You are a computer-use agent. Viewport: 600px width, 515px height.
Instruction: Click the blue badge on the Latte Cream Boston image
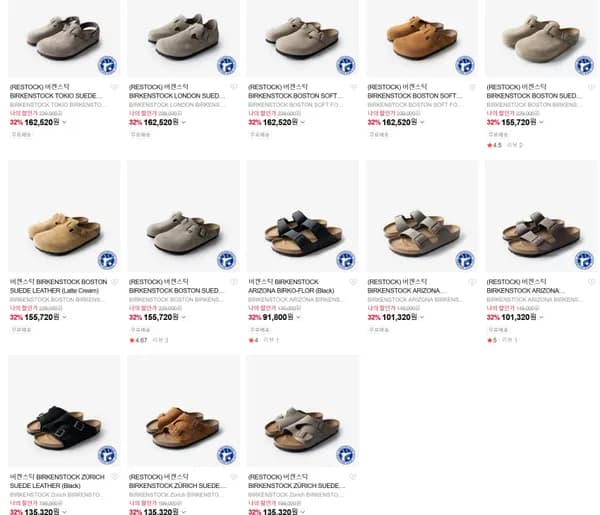[x=107, y=260]
